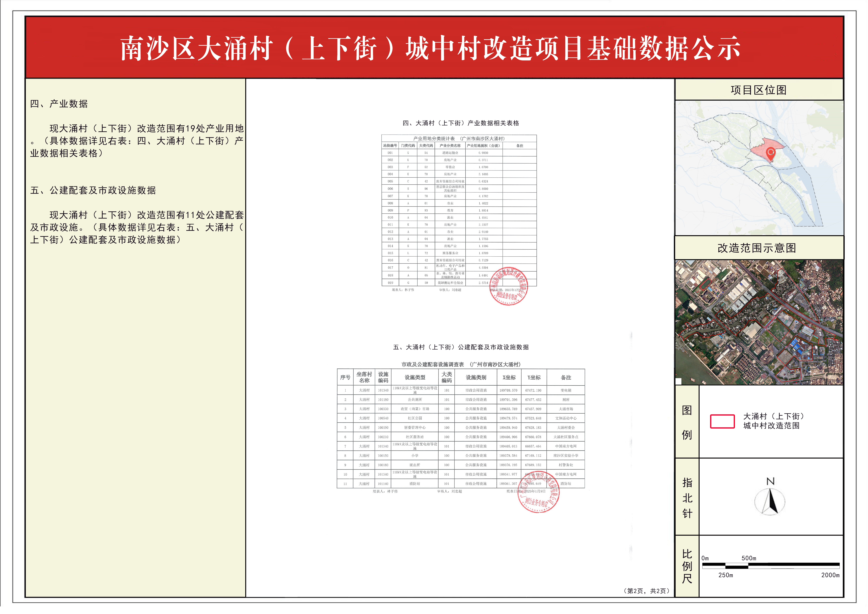Click the column header 设施类型

point(415,377)
